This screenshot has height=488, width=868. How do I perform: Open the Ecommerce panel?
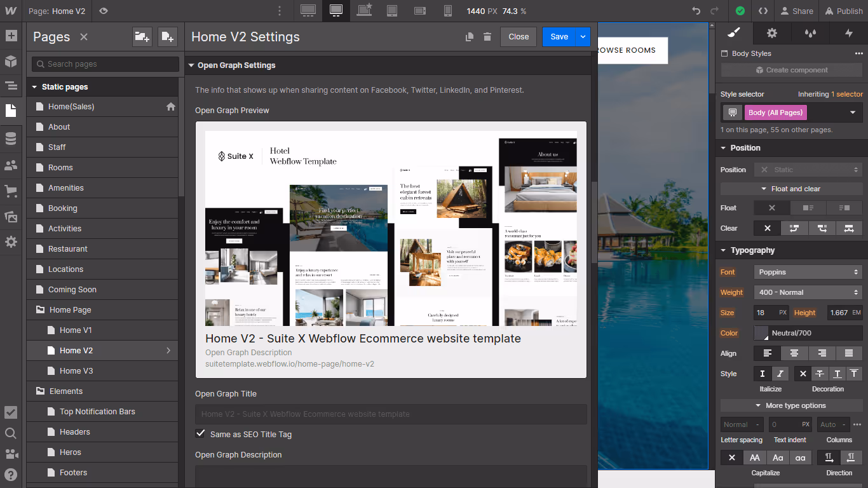[x=10, y=191]
